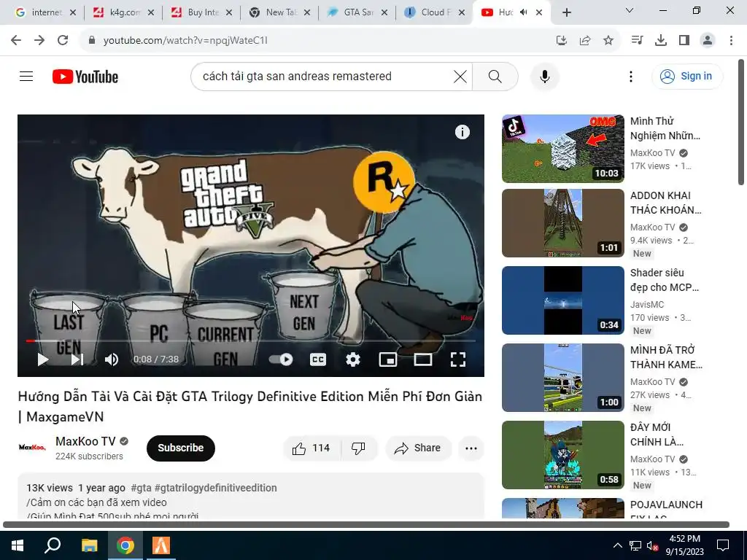View site information lock icon
This screenshot has height=560, width=747.
tap(92, 41)
